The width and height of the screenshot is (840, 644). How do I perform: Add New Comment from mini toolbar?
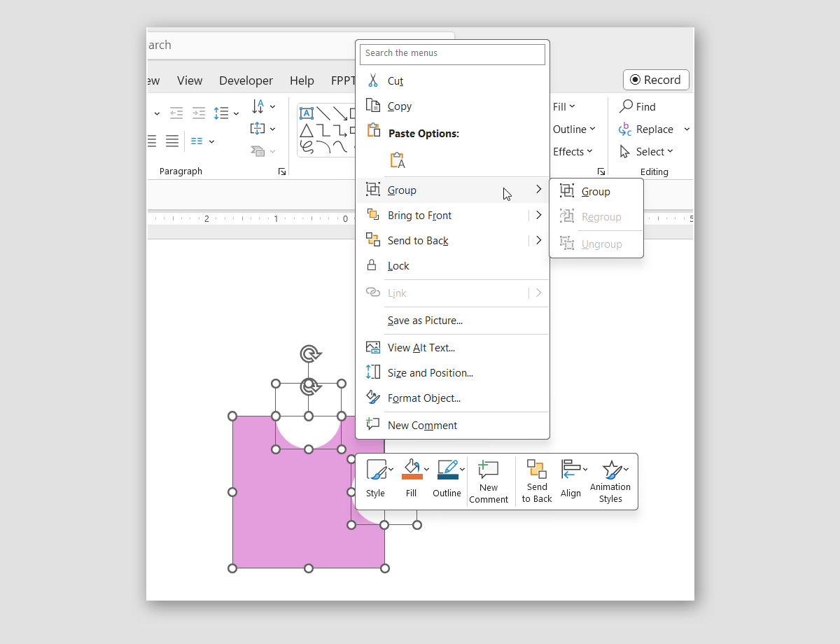pyautogui.click(x=489, y=482)
